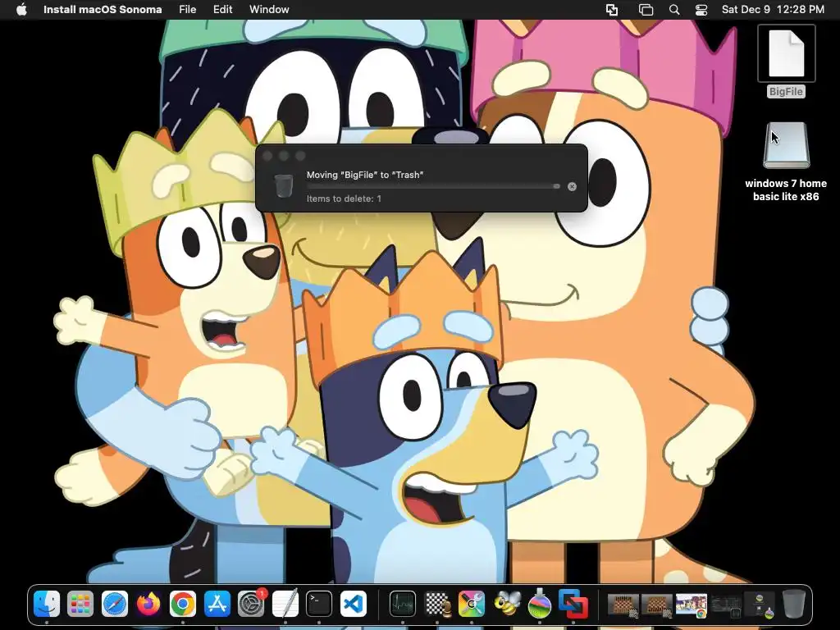The width and height of the screenshot is (840, 630).
Task: Restore the minimized Chrome window thumbnail
Action: pyautogui.click(x=691, y=605)
